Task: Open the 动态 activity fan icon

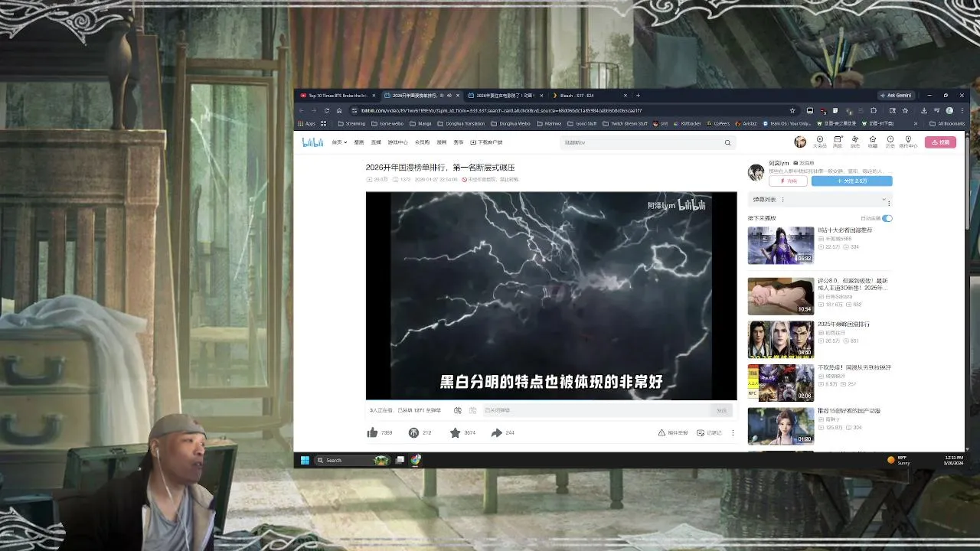Action: click(855, 142)
